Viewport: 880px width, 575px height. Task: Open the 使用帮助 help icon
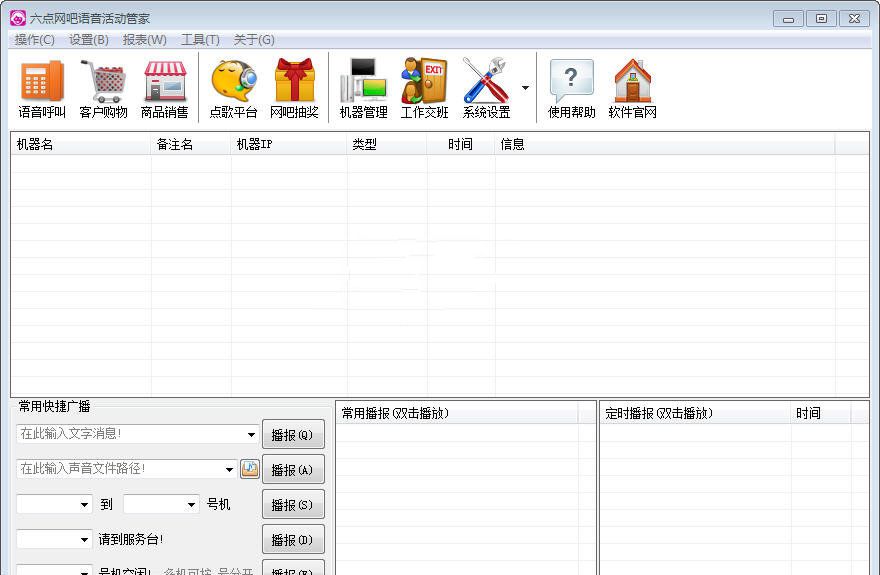(571, 88)
